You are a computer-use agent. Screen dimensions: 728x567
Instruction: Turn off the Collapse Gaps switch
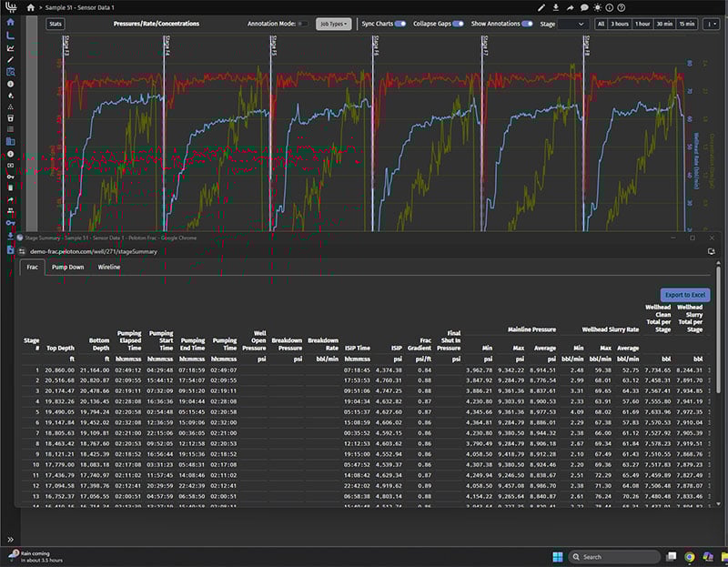458,24
